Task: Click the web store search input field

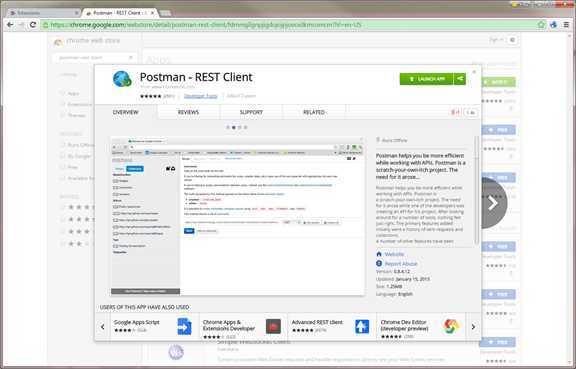Action: pyautogui.click(x=93, y=58)
